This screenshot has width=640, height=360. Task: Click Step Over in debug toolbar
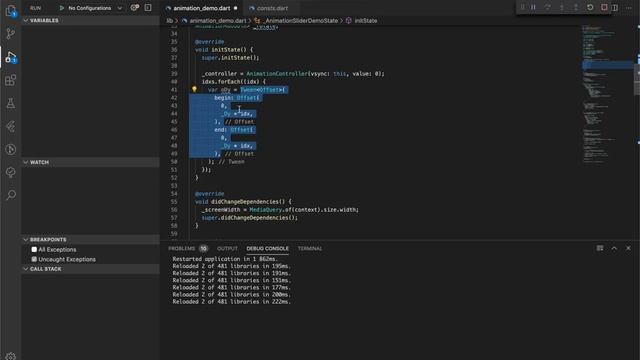(x=547, y=7)
